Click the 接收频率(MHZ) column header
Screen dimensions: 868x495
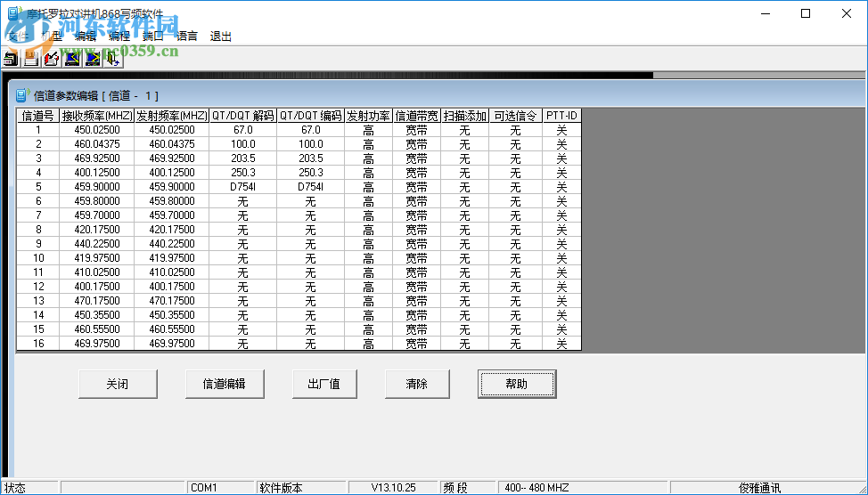[97, 116]
